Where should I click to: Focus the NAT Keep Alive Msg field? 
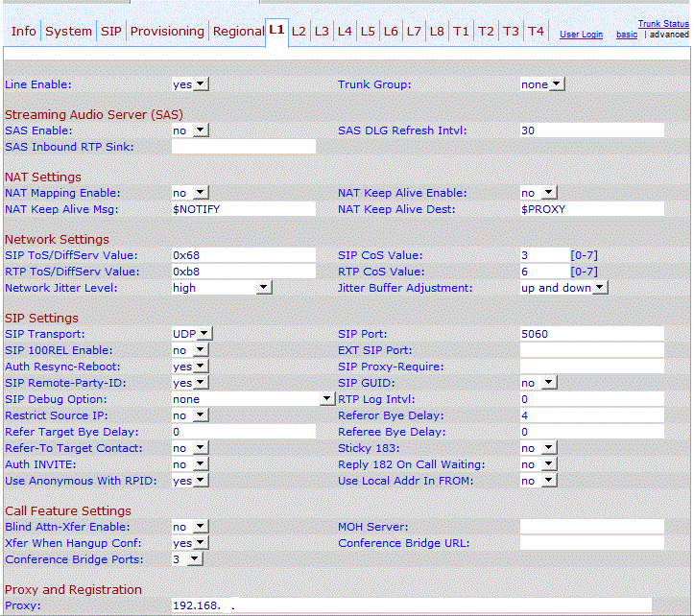coord(243,209)
